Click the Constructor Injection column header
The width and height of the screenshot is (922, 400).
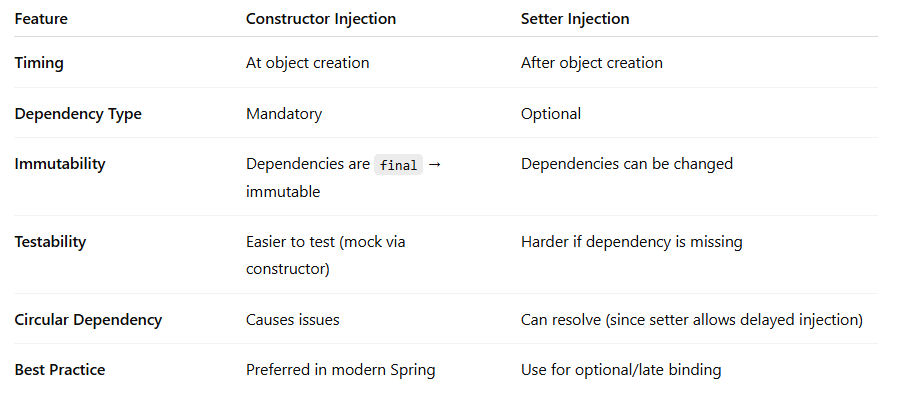[321, 19]
